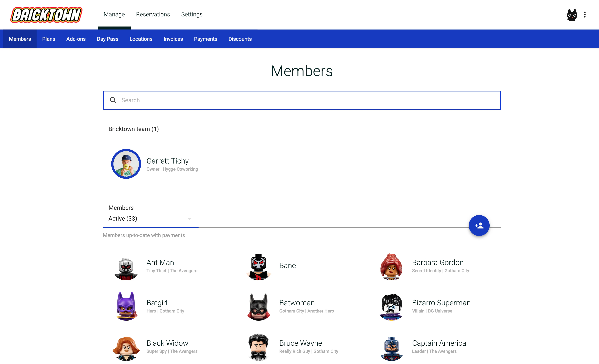Select the Bizarro Superman member name

pos(441,303)
